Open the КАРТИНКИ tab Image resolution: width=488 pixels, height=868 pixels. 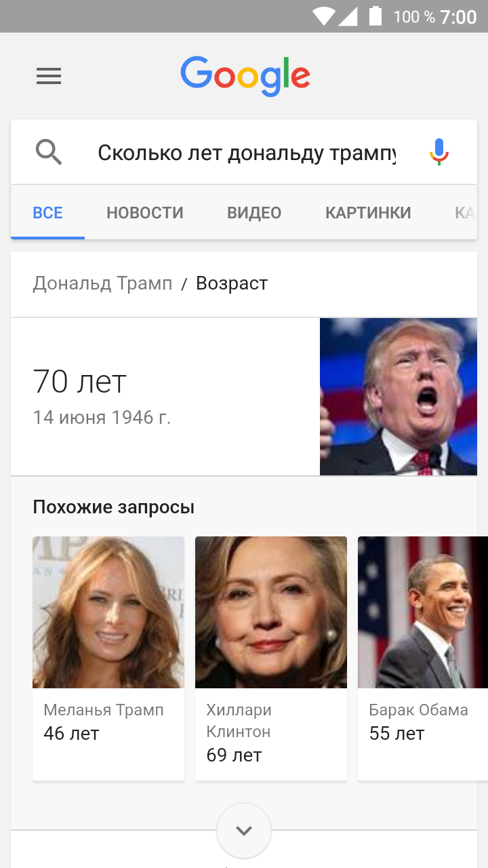[x=368, y=213]
